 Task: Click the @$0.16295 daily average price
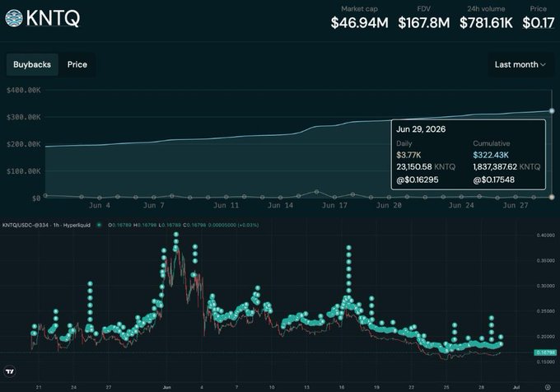(418, 180)
